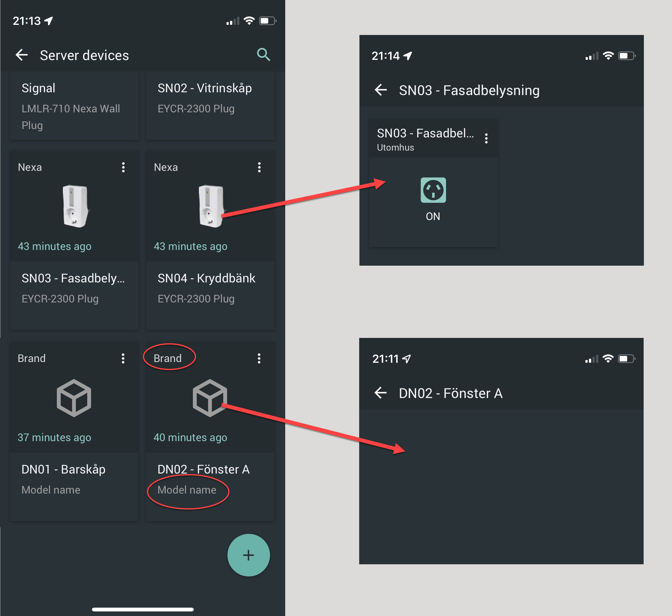Tap the SN03 Fasadbely plug image
This screenshot has width=672, height=616.
(x=75, y=206)
